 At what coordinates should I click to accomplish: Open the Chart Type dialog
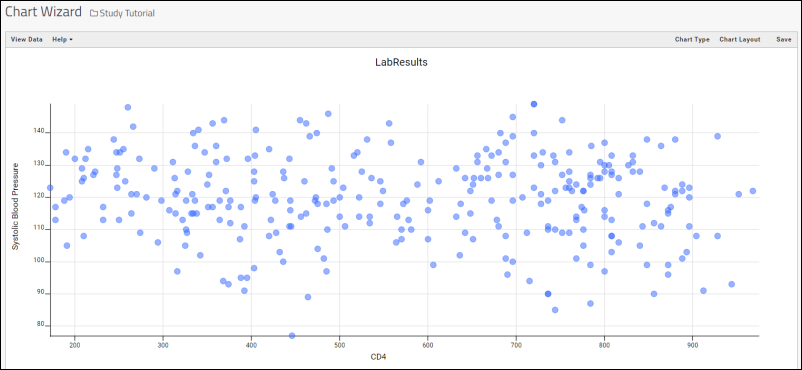(x=692, y=39)
